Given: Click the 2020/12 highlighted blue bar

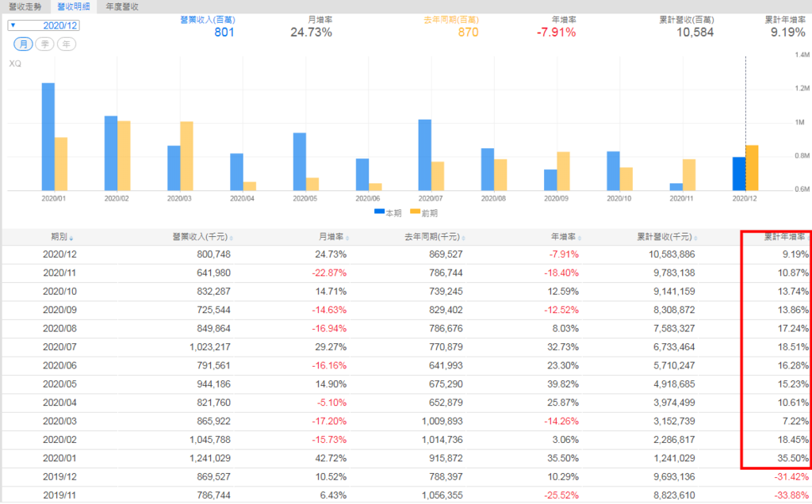Looking at the screenshot, I should [739, 174].
